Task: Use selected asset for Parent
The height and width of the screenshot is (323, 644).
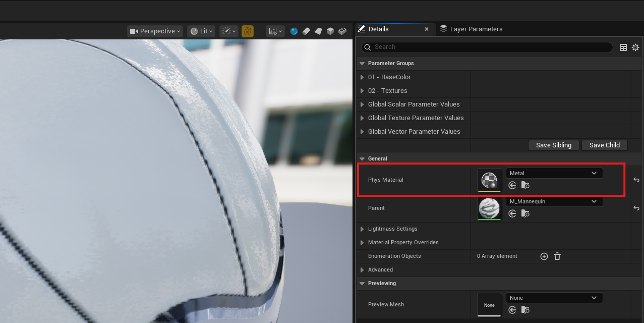Action: click(x=512, y=214)
